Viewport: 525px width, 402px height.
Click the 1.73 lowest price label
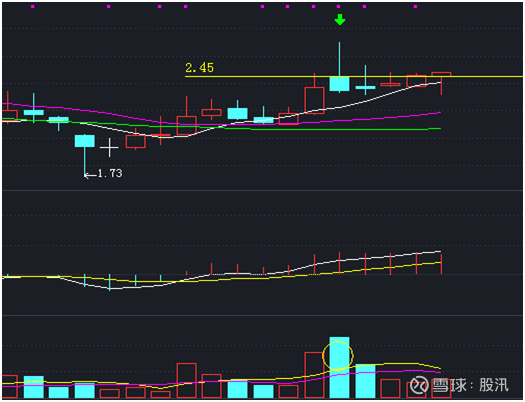pyautogui.click(x=110, y=173)
